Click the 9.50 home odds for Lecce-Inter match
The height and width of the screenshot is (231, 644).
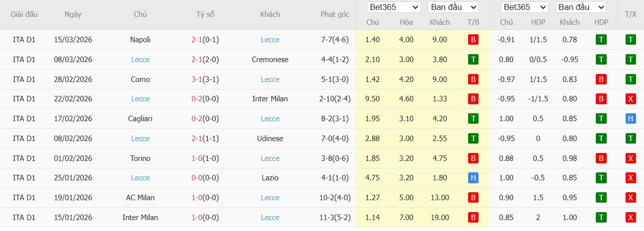(372, 99)
